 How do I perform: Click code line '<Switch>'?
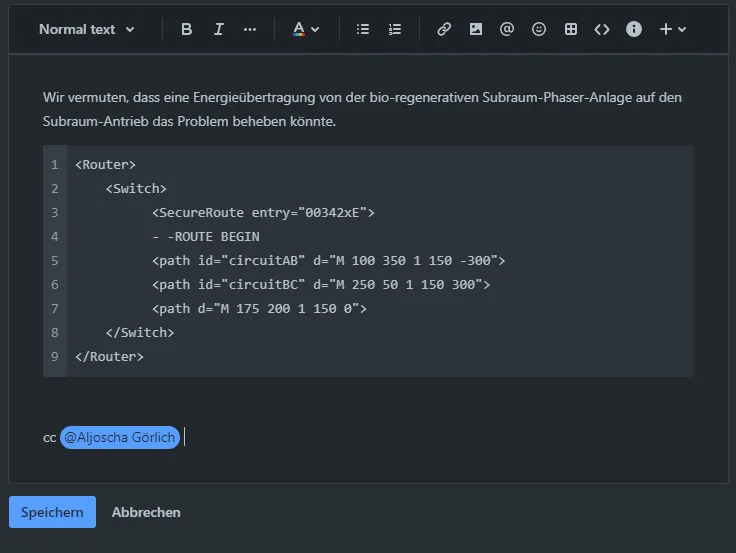point(136,189)
